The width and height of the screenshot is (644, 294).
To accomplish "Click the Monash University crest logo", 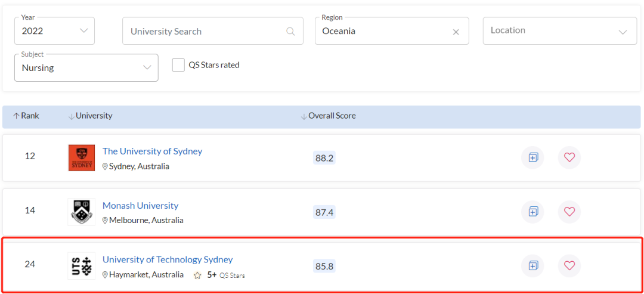I will click(81, 212).
